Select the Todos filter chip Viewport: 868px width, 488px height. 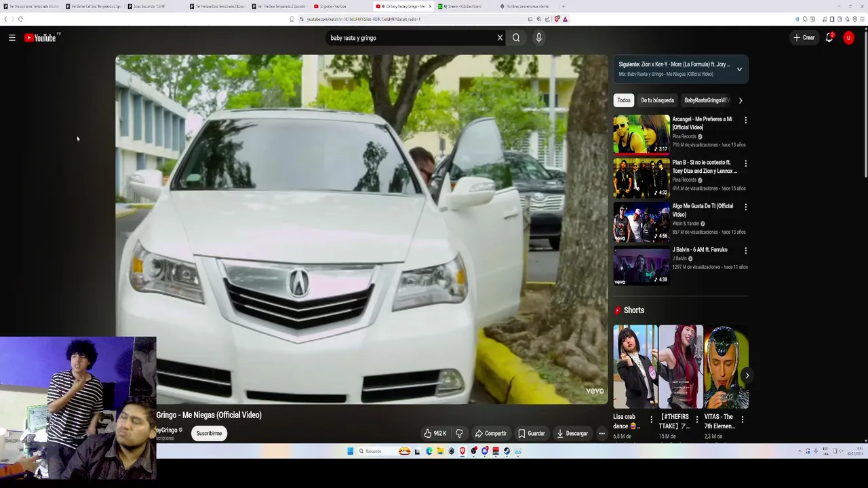[624, 100]
